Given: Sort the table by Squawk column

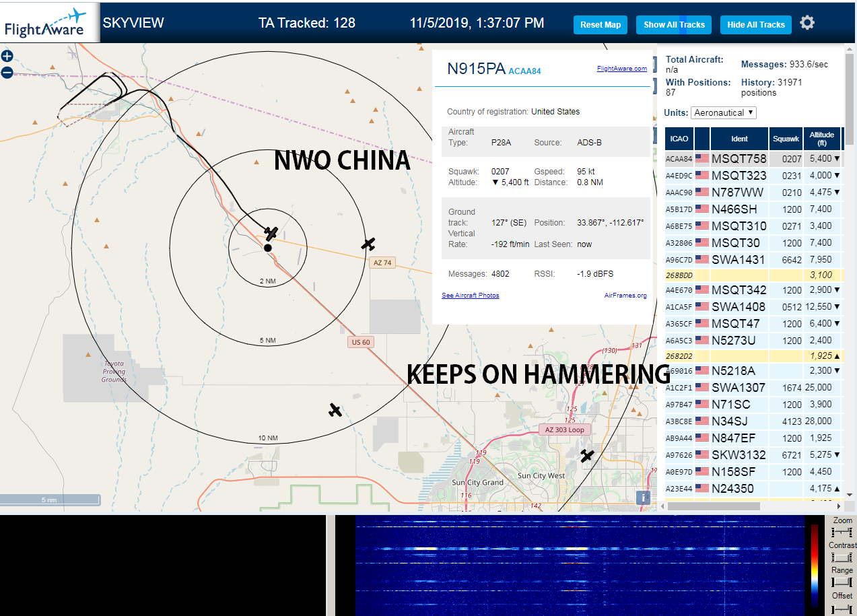Looking at the screenshot, I should [786, 139].
